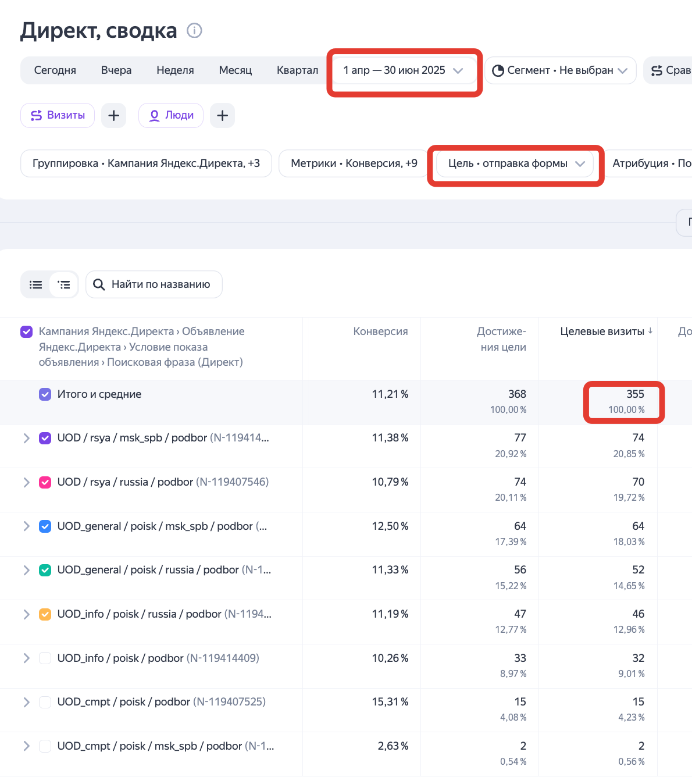Click the plus icon next to Визиты
This screenshot has height=784, width=692.
(114, 115)
